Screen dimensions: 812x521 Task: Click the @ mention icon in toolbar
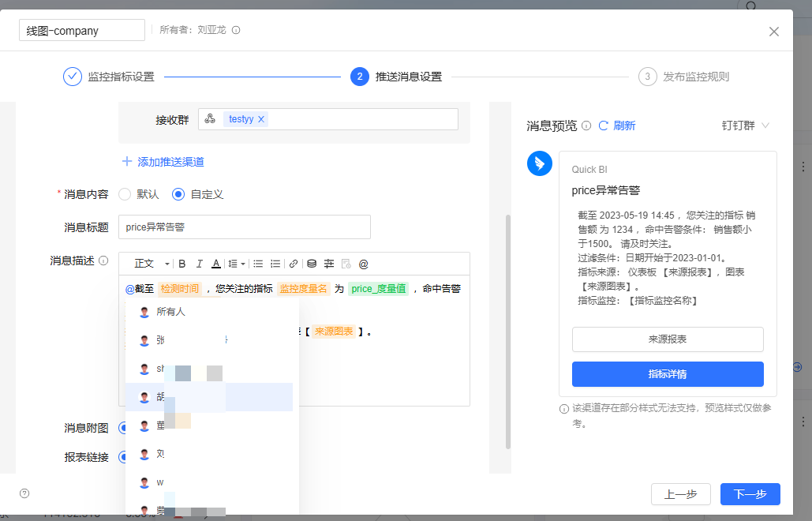(x=364, y=264)
